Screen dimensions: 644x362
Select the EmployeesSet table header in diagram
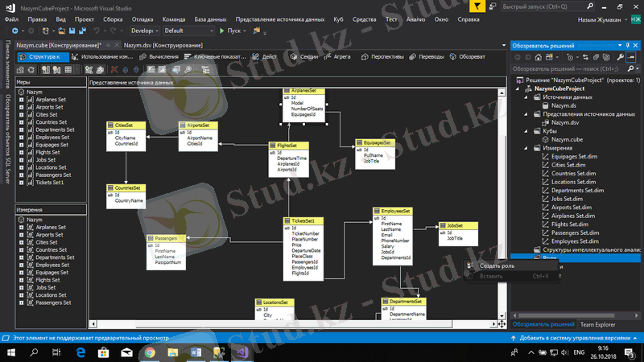(393, 211)
